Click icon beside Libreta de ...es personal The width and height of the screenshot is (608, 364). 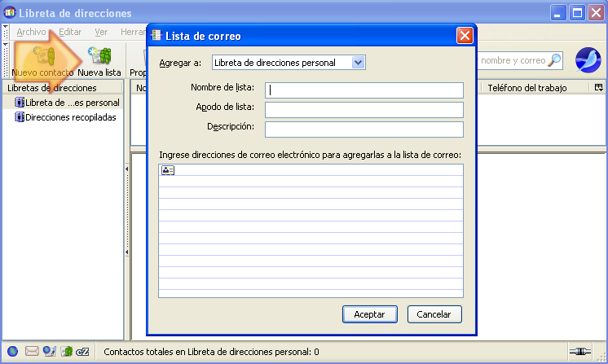(20, 103)
